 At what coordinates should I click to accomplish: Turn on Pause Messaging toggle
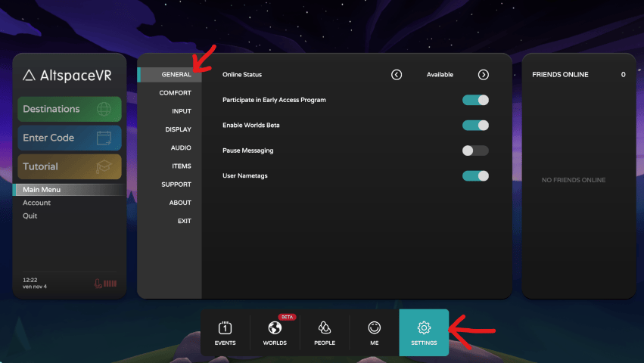475,150
